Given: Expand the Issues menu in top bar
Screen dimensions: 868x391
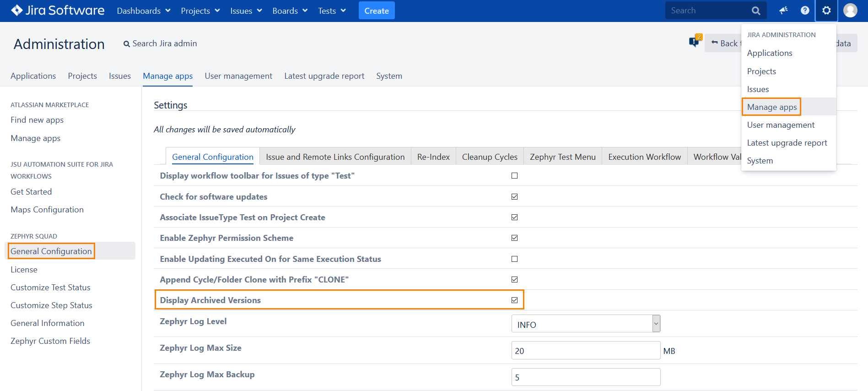Looking at the screenshot, I should pos(246,11).
